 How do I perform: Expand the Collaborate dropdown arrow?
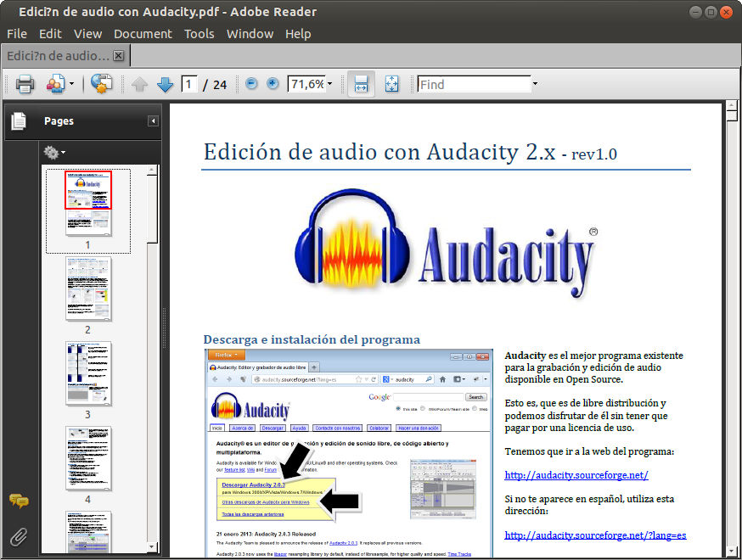click(71, 84)
